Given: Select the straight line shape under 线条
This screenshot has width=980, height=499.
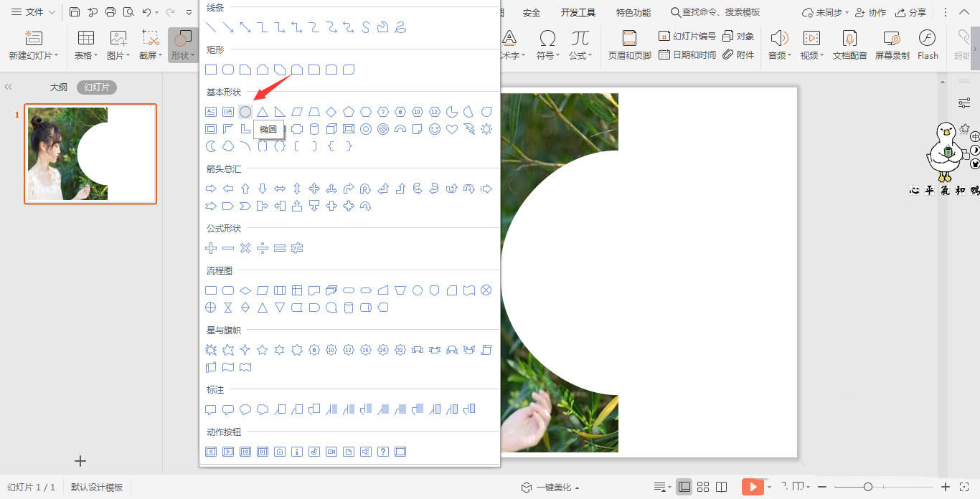Looking at the screenshot, I should tap(211, 27).
